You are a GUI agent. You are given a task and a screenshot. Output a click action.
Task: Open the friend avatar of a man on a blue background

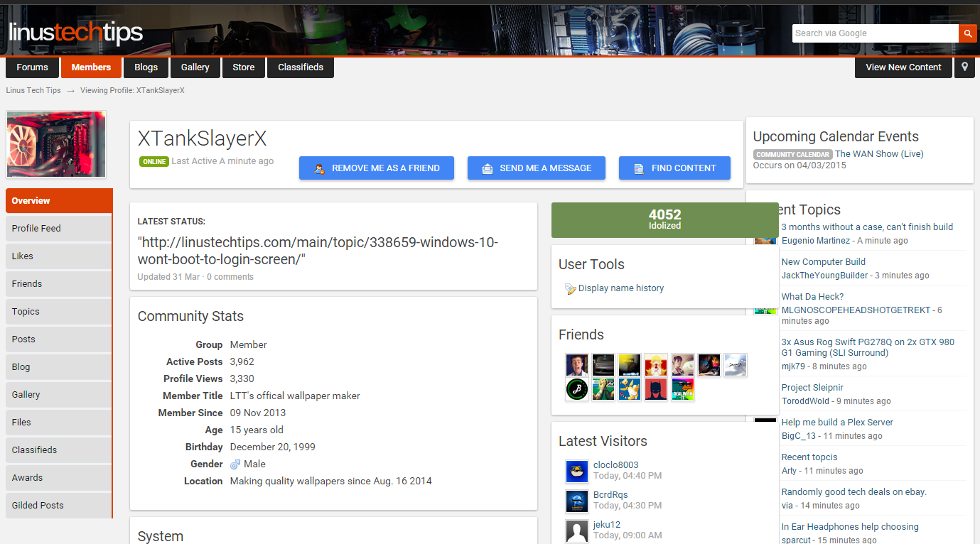[577, 365]
